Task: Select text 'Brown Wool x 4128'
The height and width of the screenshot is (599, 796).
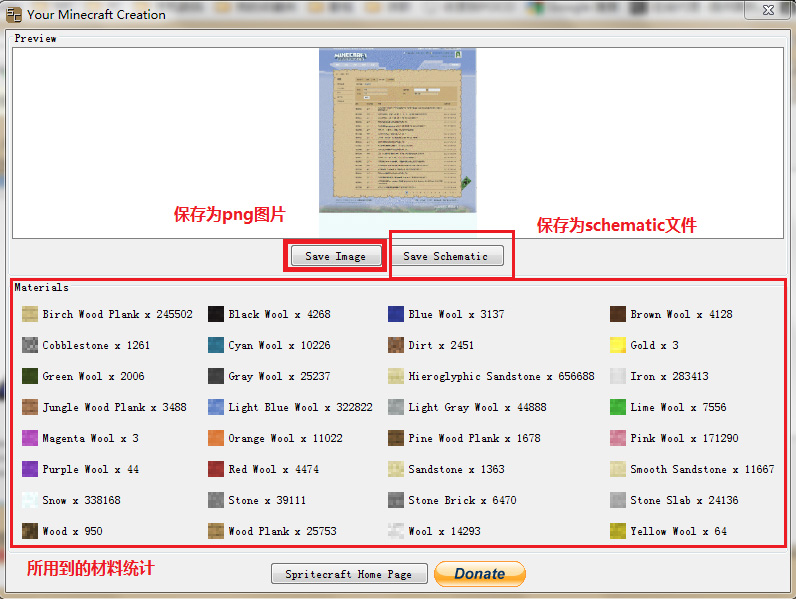Action: click(x=681, y=314)
